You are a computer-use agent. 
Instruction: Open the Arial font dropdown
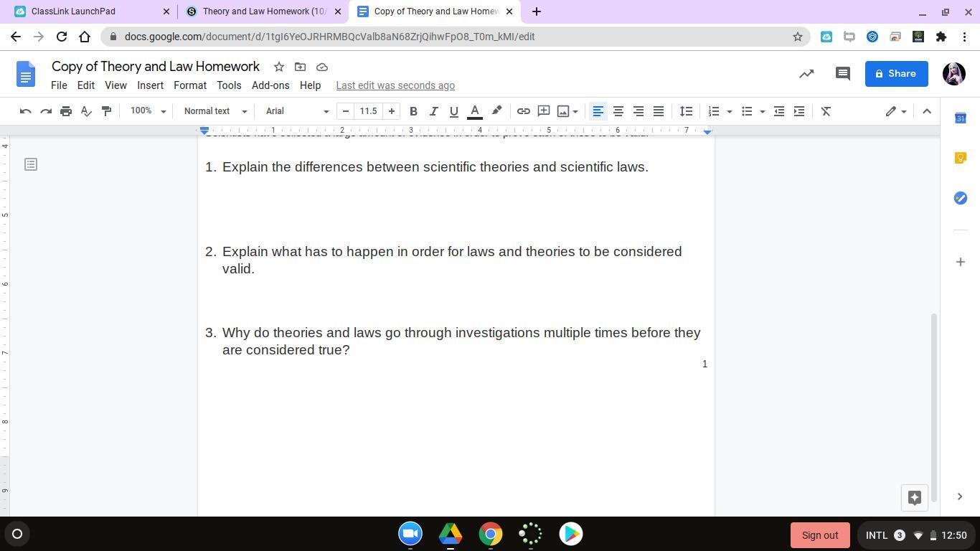click(297, 111)
